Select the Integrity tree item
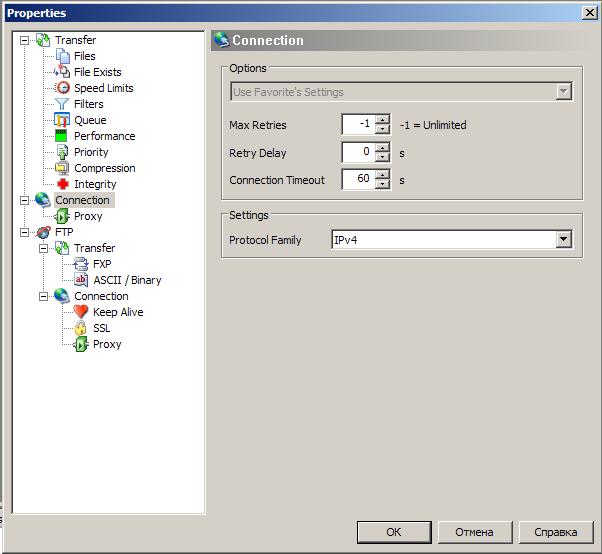The width and height of the screenshot is (602, 554). [95, 184]
